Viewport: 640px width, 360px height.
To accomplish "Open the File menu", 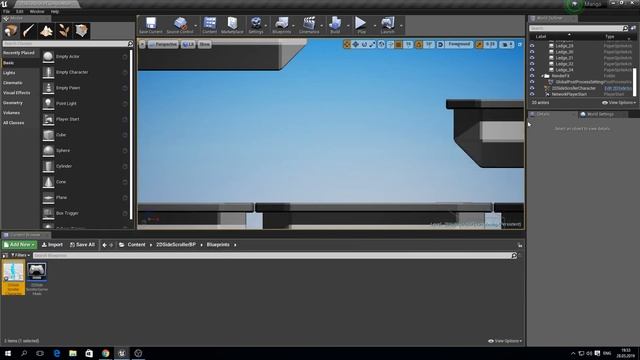I will (7, 11).
